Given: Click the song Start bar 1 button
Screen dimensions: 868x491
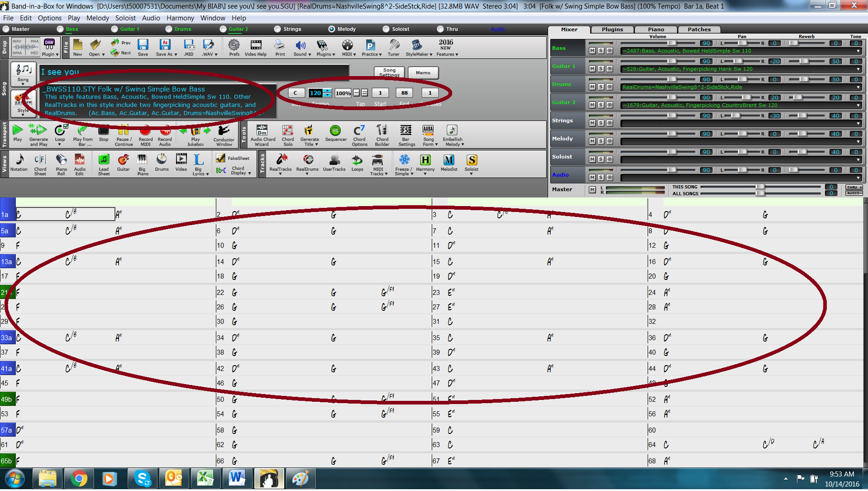Looking at the screenshot, I should (x=380, y=93).
